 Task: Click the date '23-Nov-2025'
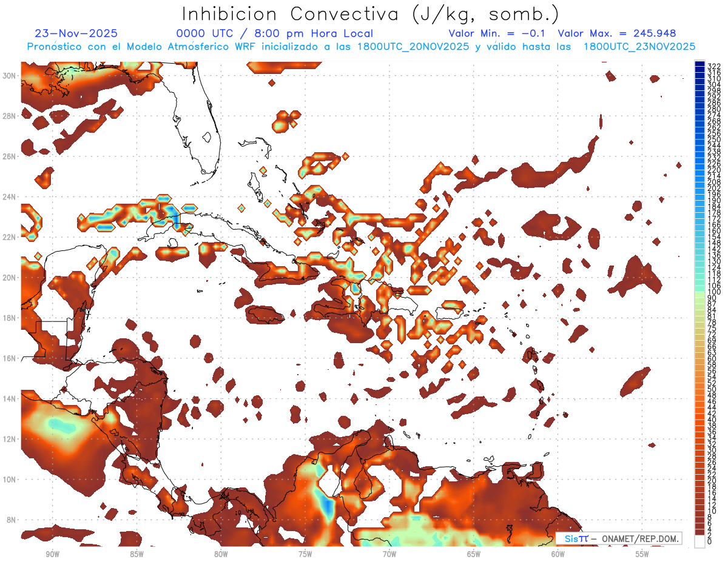click(76, 33)
